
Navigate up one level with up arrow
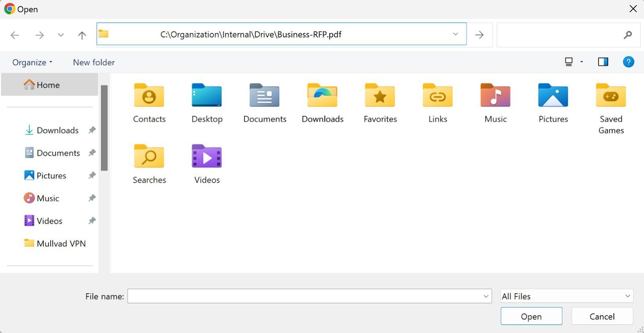[x=82, y=35]
